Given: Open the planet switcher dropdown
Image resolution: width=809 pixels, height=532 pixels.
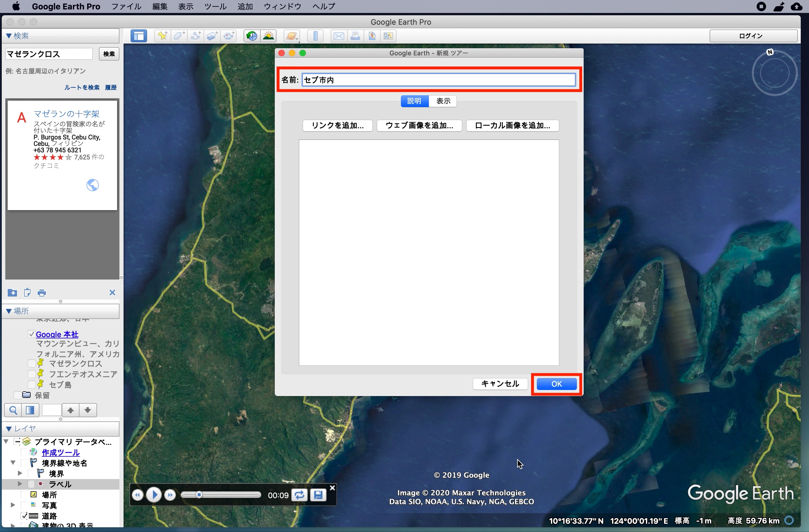Looking at the screenshot, I should [x=292, y=36].
